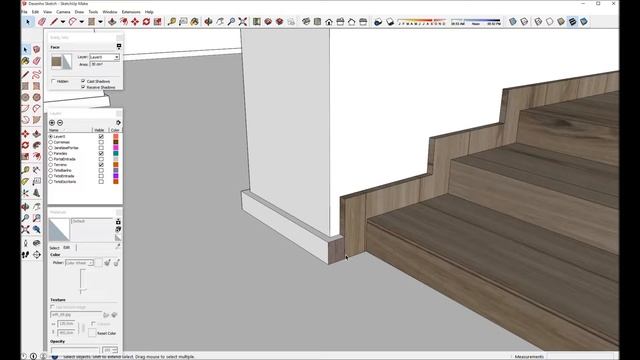Image resolution: width=640 pixels, height=360 pixels.
Task: Toggle visibility checkbox for Layer0
Action: [x=101, y=136]
